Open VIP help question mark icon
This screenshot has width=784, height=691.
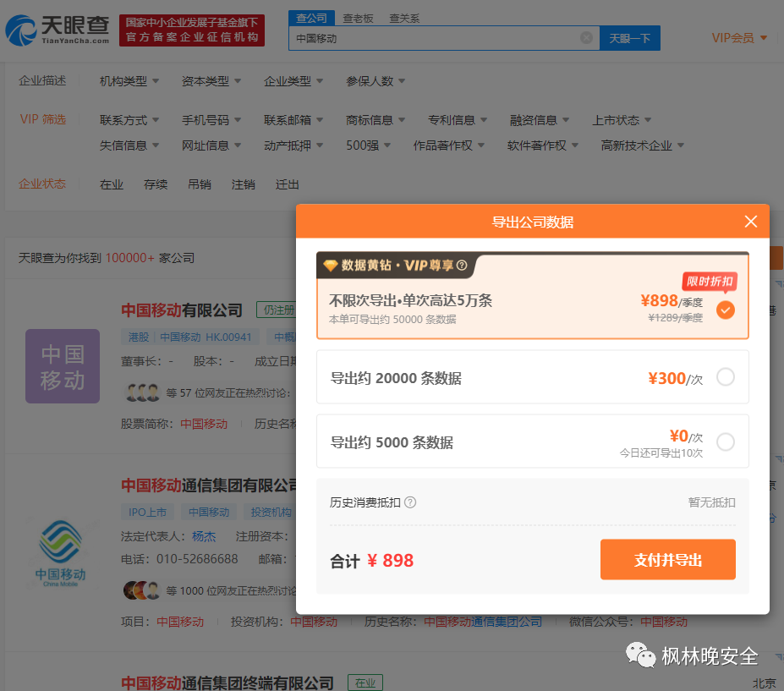click(x=462, y=265)
